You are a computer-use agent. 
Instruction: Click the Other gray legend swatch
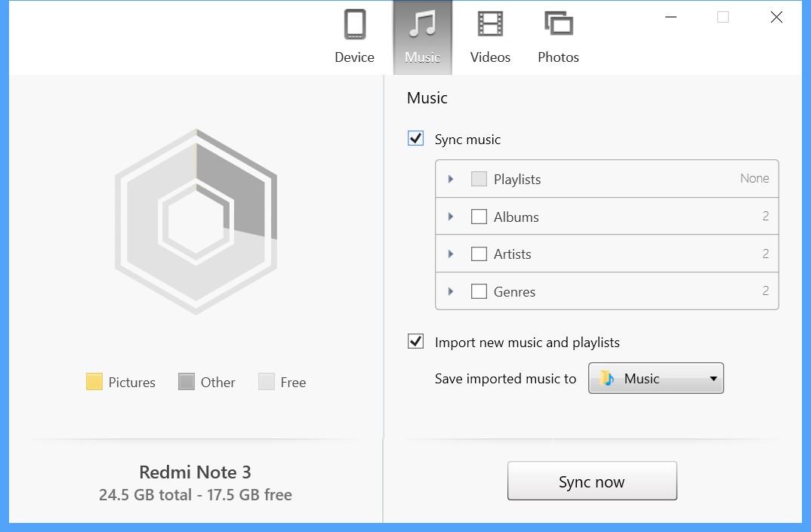[x=187, y=382]
